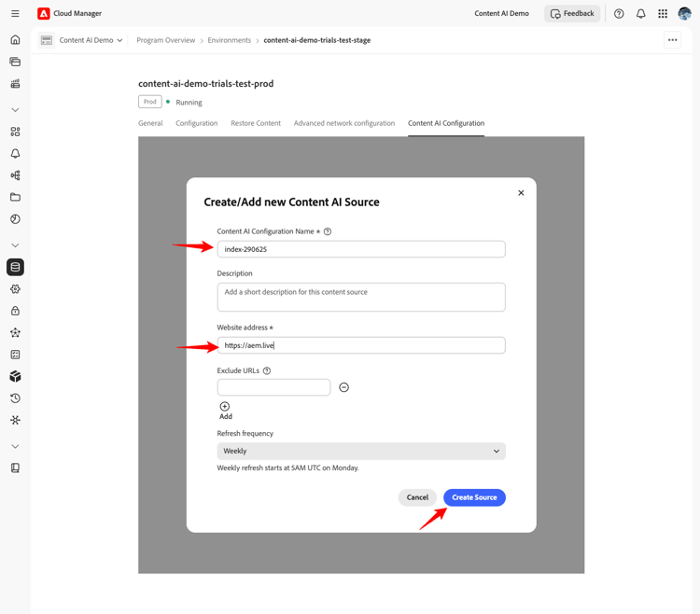Go to Environments breadcrumb
The width and height of the screenshot is (700, 614).
tap(229, 40)
